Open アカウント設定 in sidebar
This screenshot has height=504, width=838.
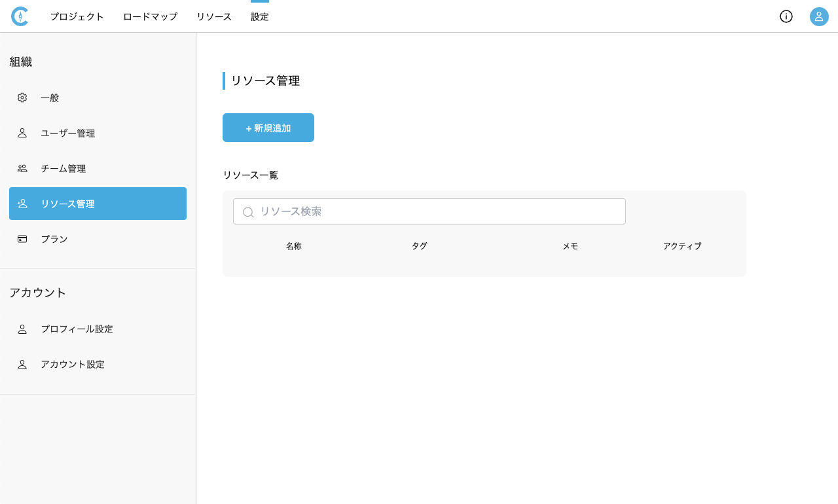pyautogui.click(x=73, y=365)
